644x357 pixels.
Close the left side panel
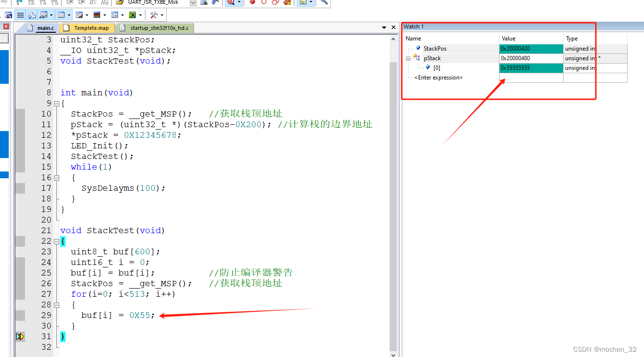(6, 26)
